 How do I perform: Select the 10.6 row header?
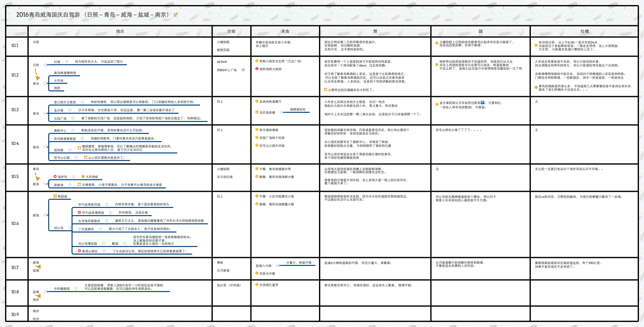(x=15, y=224)
